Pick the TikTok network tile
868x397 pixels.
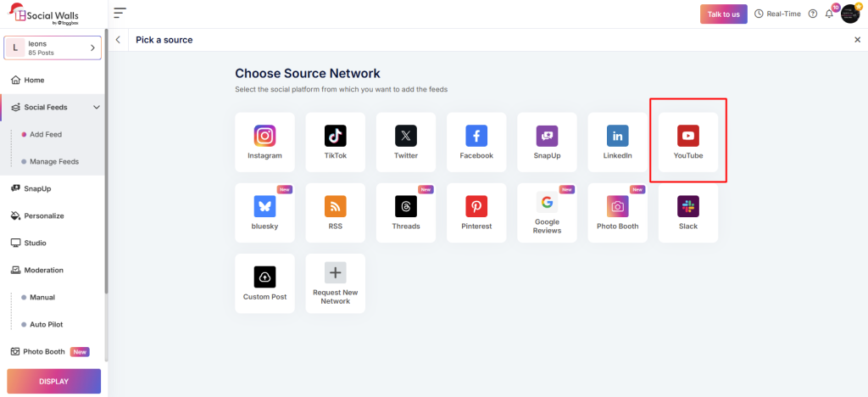pos(335,142)
